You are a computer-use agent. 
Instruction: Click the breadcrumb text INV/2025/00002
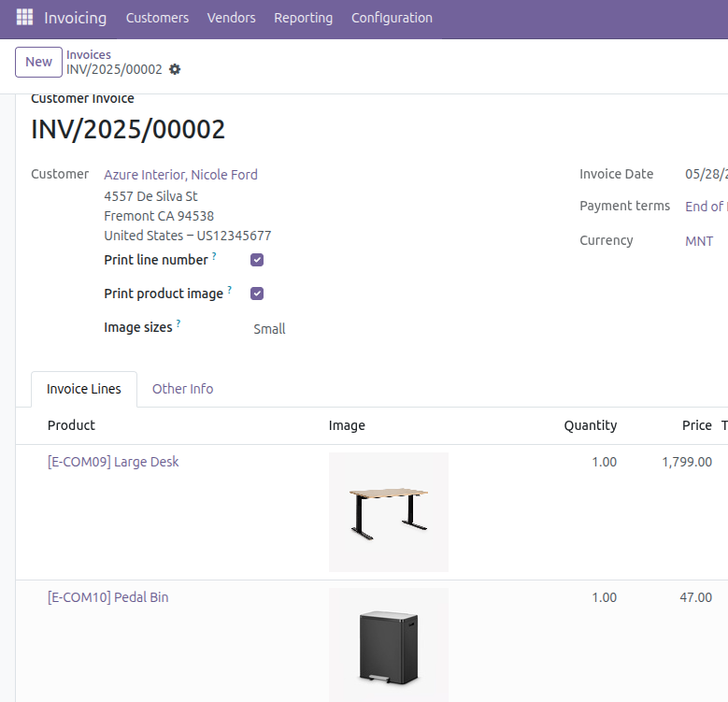pos(114,70)
